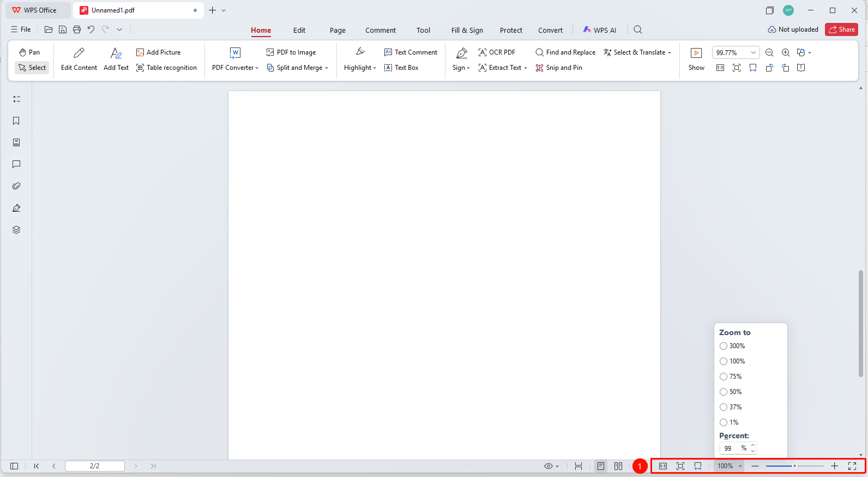Image resolution: width=868 pixels, height=477 pixels.
Task: Click the page number field 2/2
Action: pyautogui.click(x=95, y=466)
